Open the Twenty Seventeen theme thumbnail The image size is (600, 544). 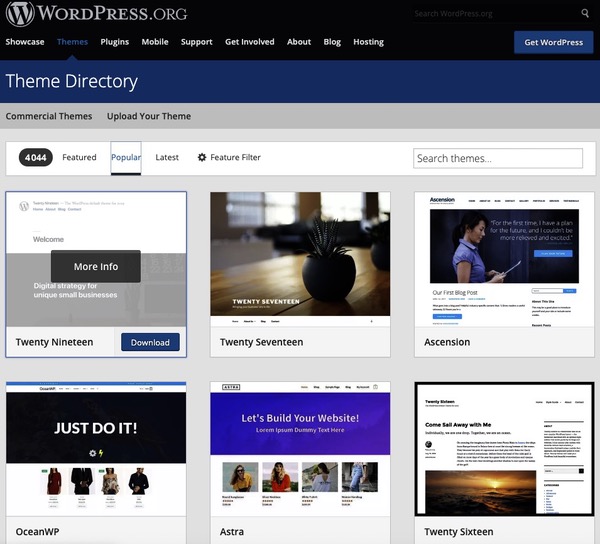300,259
